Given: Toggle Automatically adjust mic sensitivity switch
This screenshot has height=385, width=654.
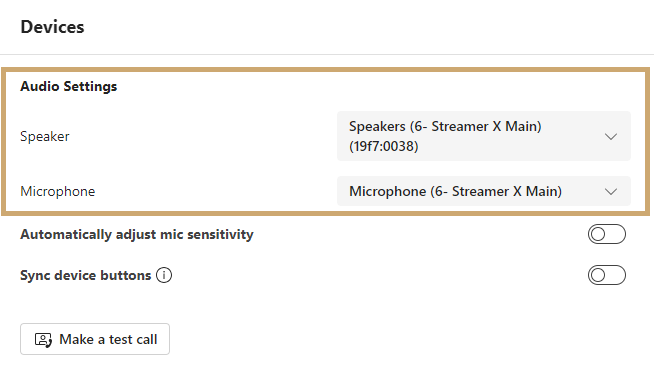Looking at the screenshot, I should [606, 234].
